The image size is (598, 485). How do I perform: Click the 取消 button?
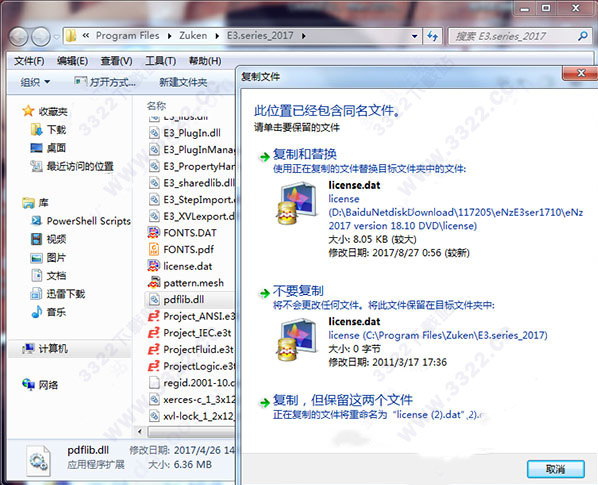pos(555,469)
